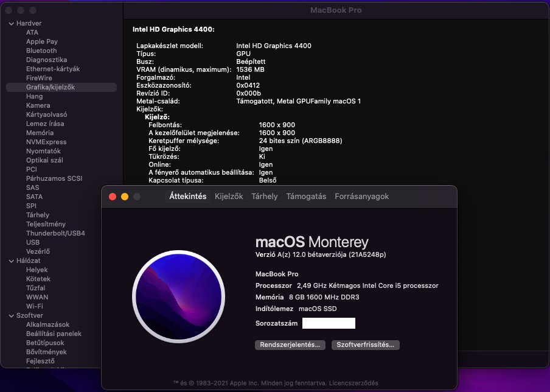Select SPI in the sidebar
This screenshot has height=392, width=550.
pyautogui.click(x=31, y=206)
